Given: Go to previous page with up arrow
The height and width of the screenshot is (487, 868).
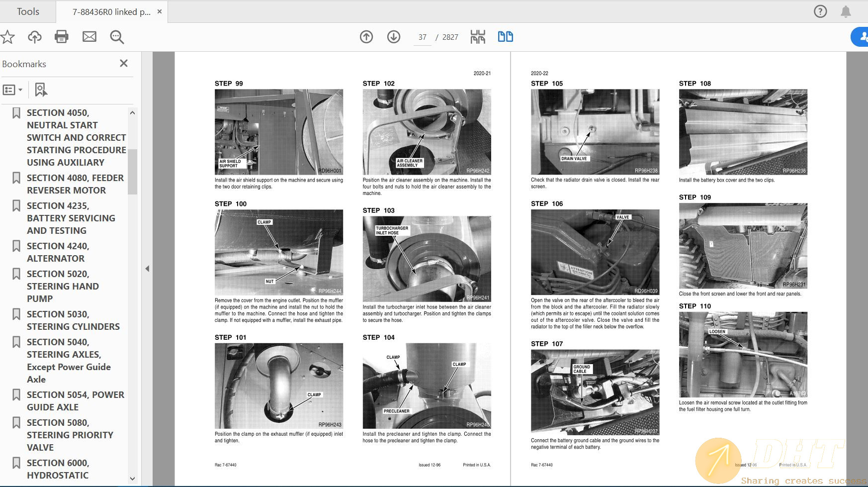Looking at the screenshot, I should point(366,37).
